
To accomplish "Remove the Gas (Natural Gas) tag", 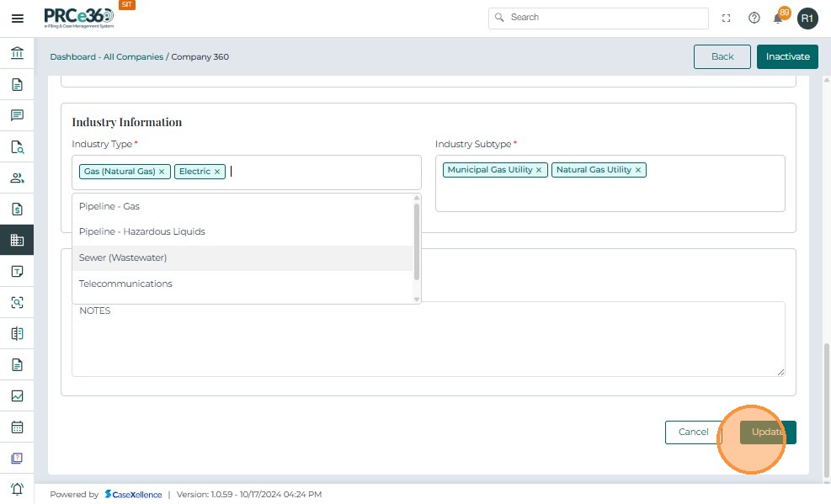I will click(162, 172).
